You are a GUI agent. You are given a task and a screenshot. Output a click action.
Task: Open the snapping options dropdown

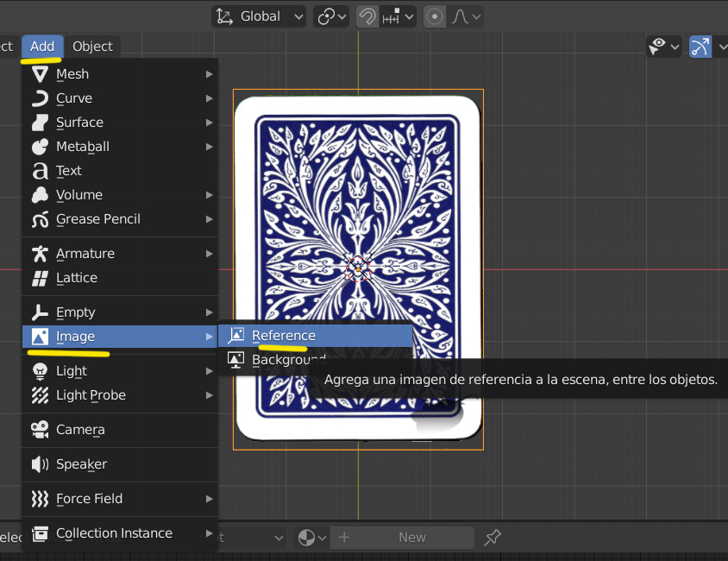point(398,16)
